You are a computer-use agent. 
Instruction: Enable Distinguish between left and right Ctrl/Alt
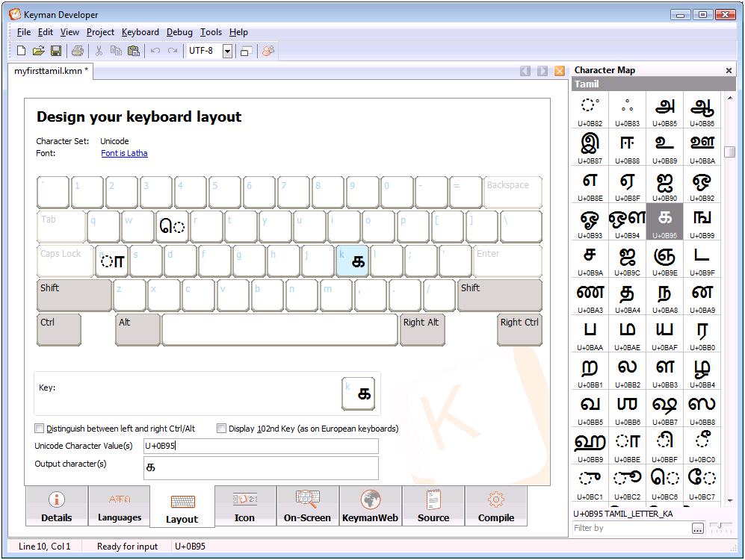click(x=40, y=429)
